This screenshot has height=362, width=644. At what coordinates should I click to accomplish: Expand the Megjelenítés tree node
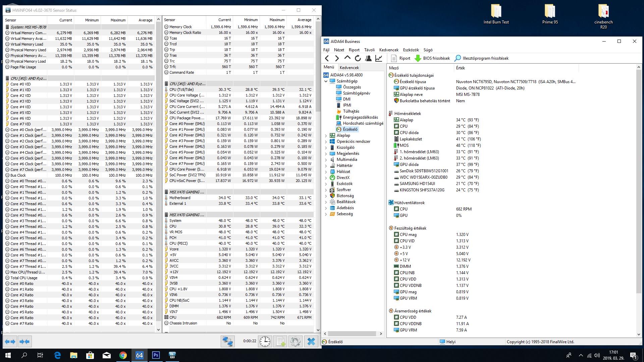326,154
